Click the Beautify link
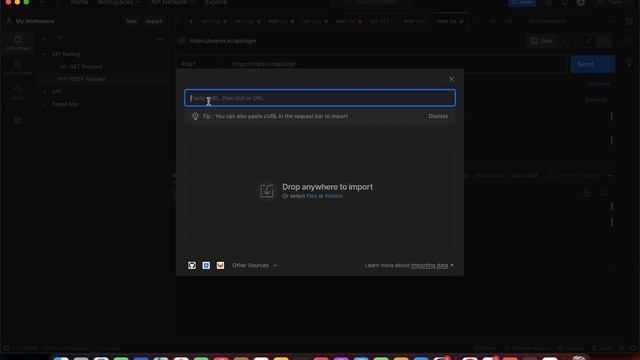 pyautogui.click(x=596, y=100)
